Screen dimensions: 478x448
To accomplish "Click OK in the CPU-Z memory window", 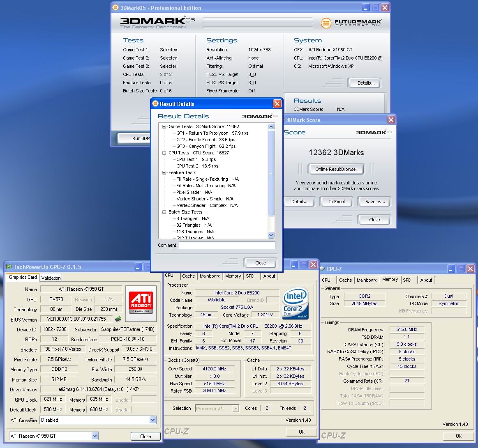I will pyautogui.click(x=459, y=436).
